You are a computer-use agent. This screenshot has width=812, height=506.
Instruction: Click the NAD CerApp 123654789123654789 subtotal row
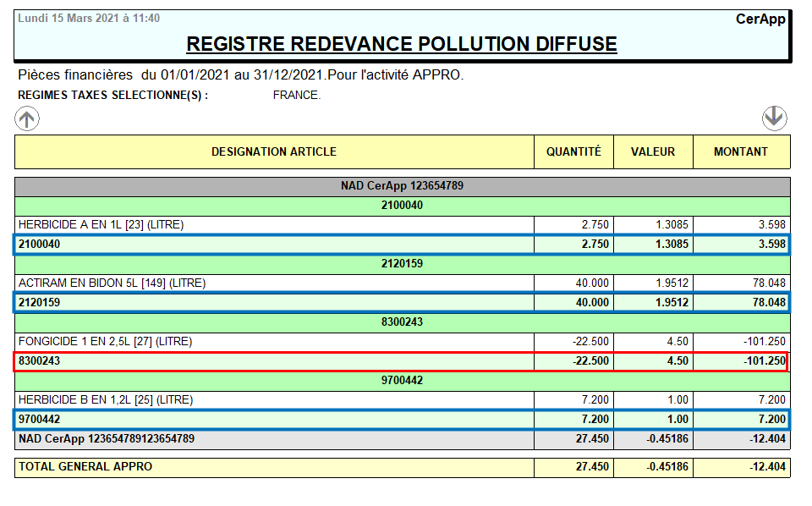107,439
